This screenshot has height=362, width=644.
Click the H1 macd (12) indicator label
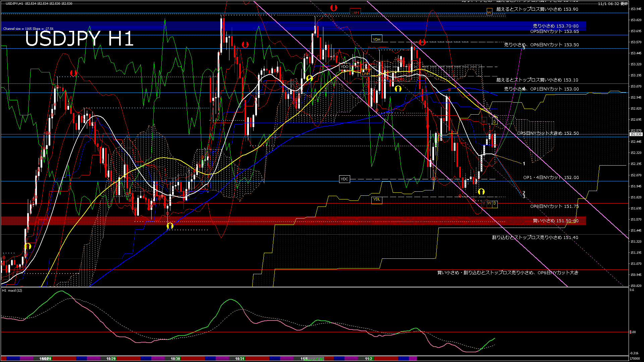(x=12, y=290)
